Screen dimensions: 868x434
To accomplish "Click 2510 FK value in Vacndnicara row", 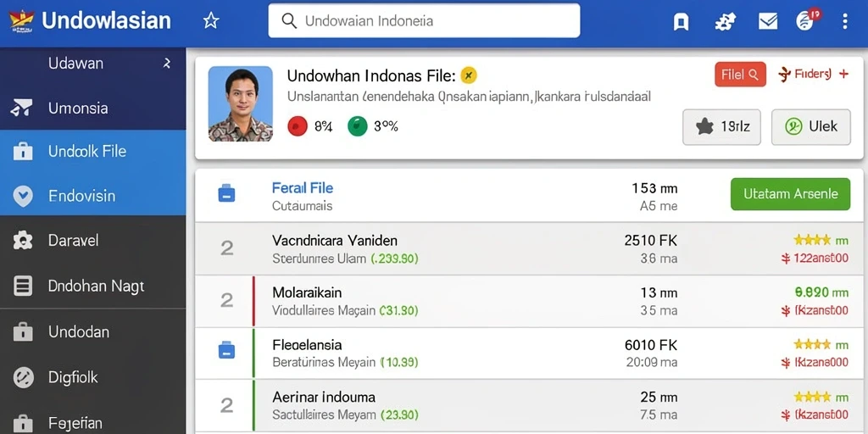I will [x=650, y=240].
